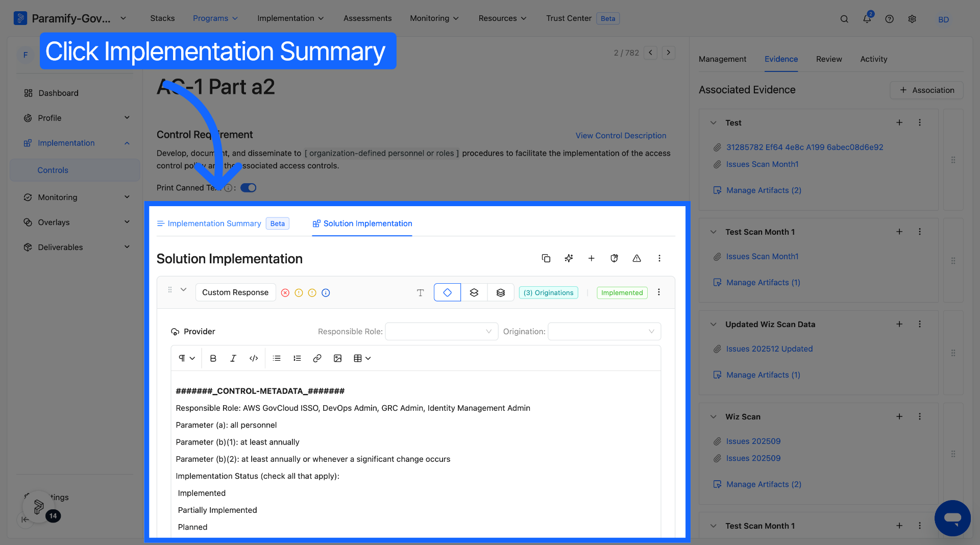The image size is (980, 545).
Task: Expand the Profile sidebar section
Action: coord(127,118)
